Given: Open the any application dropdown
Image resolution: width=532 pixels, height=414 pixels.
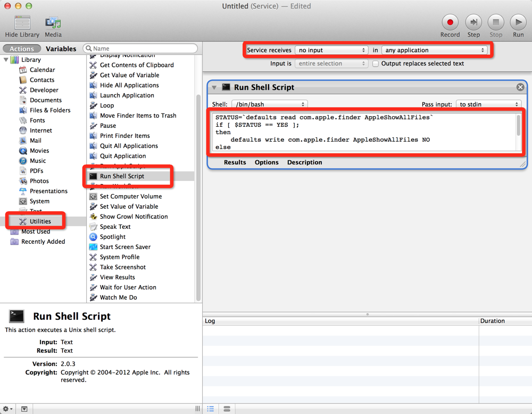Looking at the screenshot, I should [434, 50].
